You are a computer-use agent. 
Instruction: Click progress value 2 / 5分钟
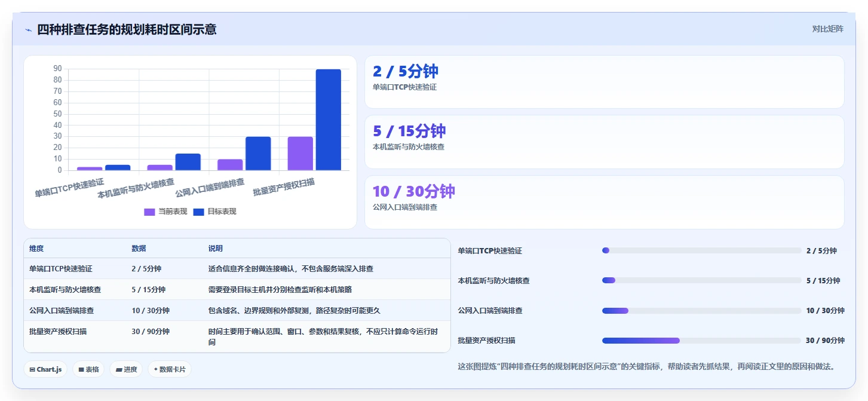pyautogui.click(x=821, y=251)
